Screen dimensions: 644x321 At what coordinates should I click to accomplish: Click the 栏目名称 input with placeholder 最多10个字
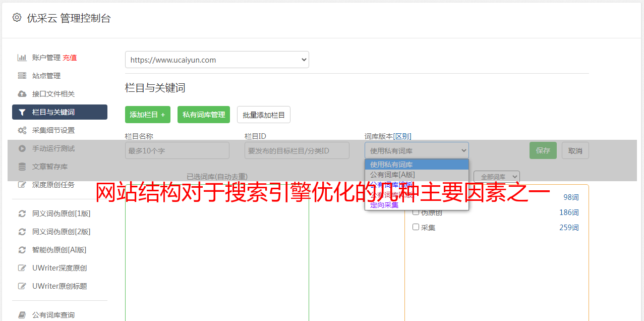tap(177, 150)
